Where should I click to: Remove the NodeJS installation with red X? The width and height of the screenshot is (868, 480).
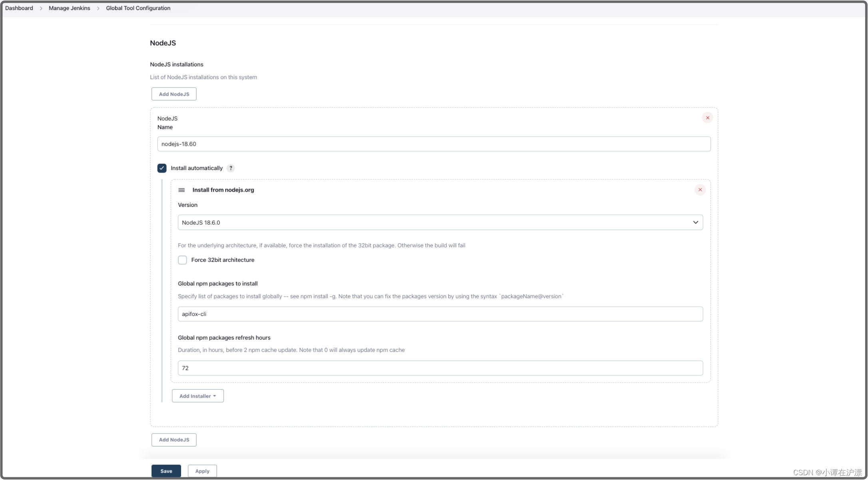coord(707,118)
